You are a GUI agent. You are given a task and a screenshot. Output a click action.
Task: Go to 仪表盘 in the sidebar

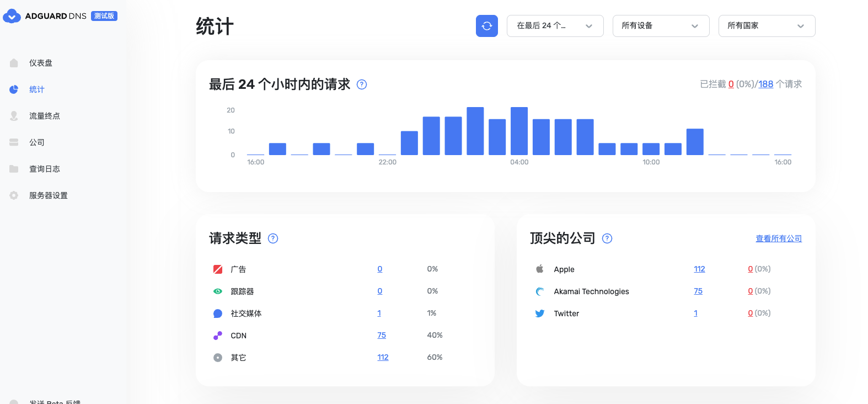(x=41, y=63)
